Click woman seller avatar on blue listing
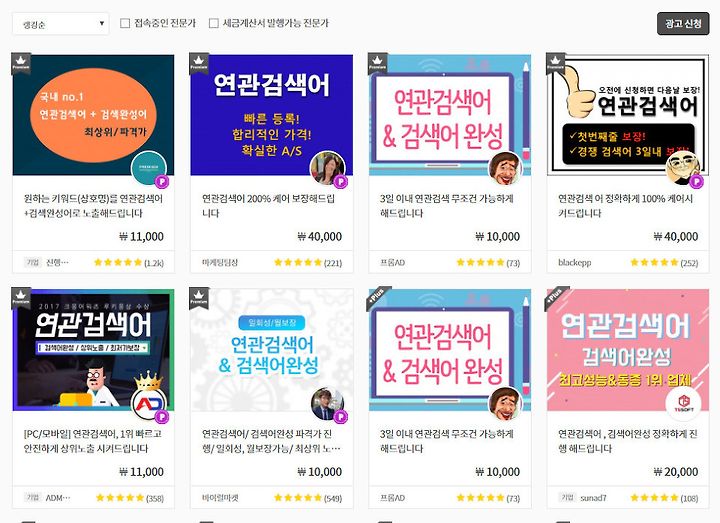The image size is (720, 523). 327,169
